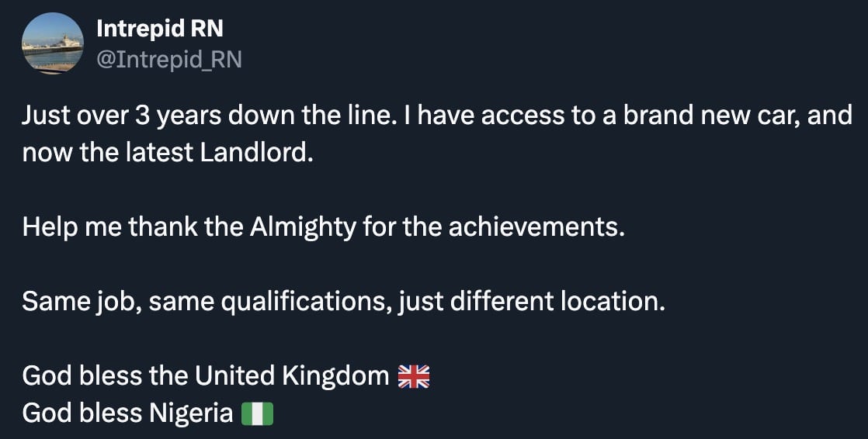This screenshot has height=439, width=868.
Task: Open the Intrepid RN profile picture
Action: pyautogui.click(x=52, y=44)
